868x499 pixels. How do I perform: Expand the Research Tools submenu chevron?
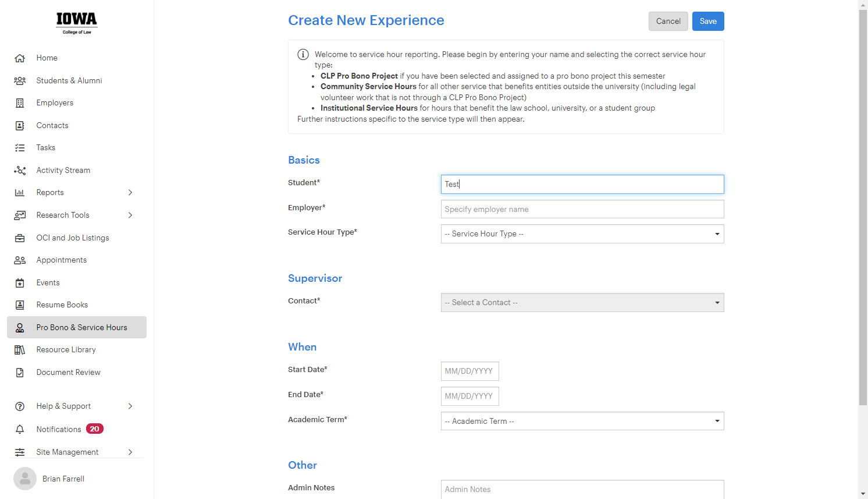[x=130, y=215]
